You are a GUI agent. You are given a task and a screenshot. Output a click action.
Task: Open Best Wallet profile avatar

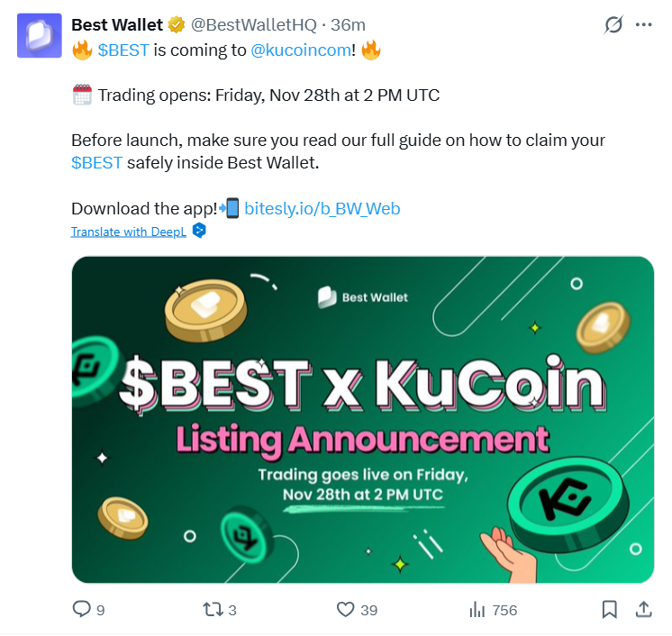coord(39,35)
